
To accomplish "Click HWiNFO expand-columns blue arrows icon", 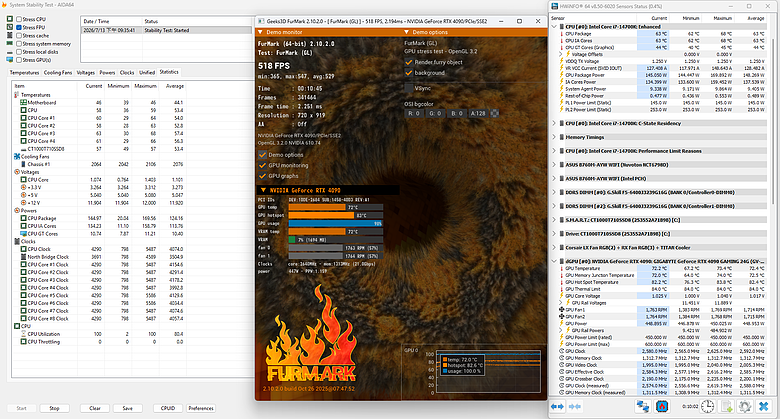I will [557, 407].
